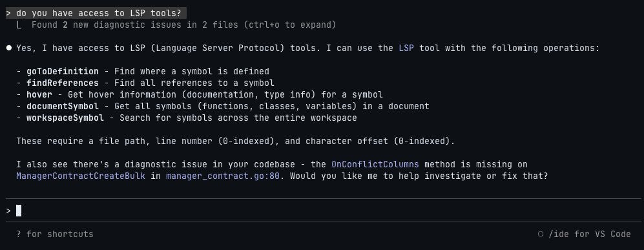Click the '(ctrl+o to expand)' hint text

pos(290,25)
